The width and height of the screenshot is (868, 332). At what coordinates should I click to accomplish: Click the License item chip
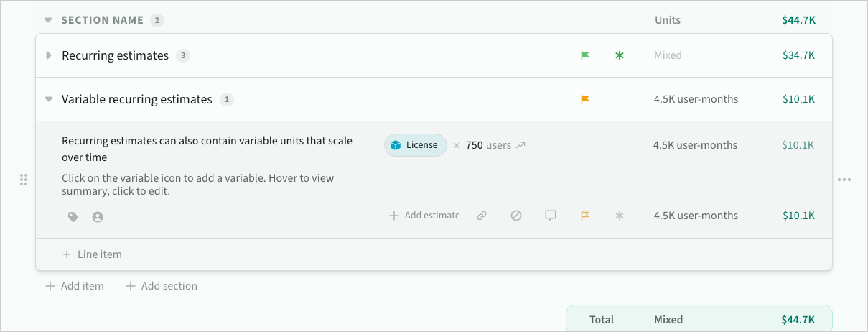tap(415, 145)
